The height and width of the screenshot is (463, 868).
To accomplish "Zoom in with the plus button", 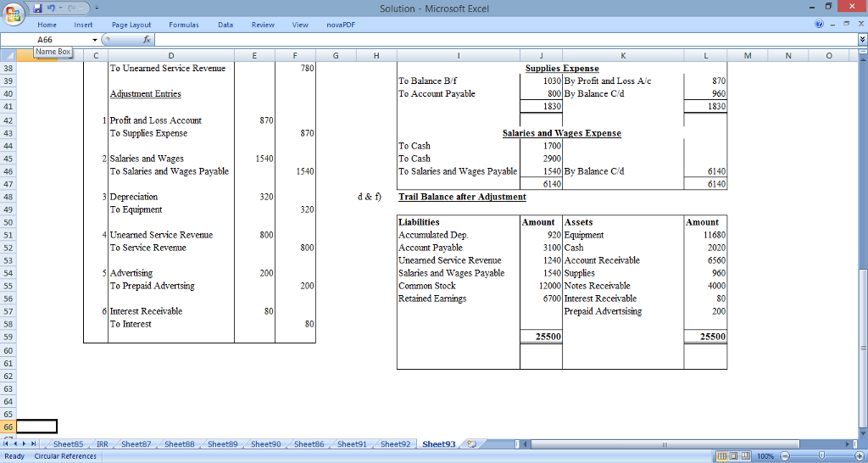I will pyautogui.click(x=860, y=456).
